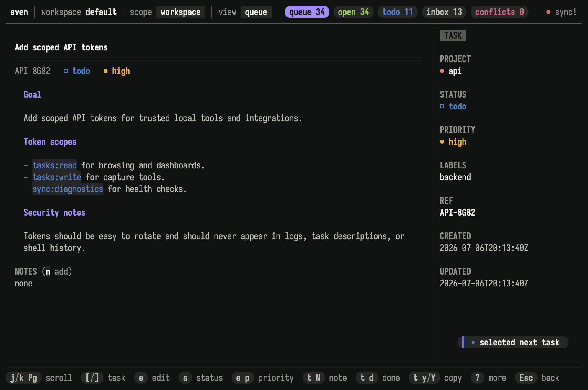Switch to the open 34 tab
Screen dimensions: 588x390
point(353,12)
